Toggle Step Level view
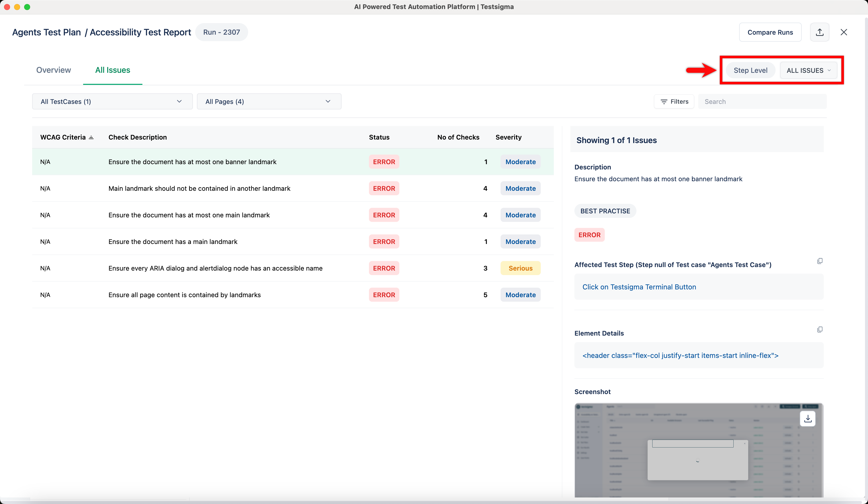The width and height of the screenshot is (868, 504). point(750,70)
